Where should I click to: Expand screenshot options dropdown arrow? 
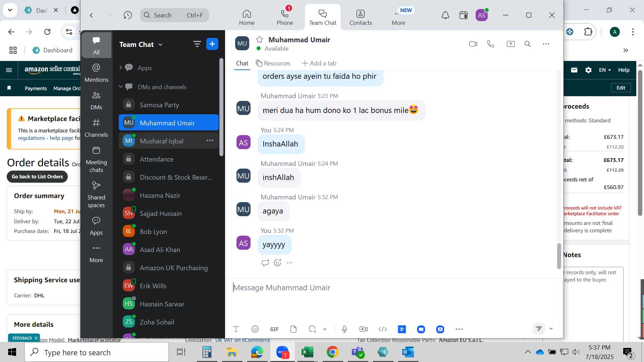325,329
